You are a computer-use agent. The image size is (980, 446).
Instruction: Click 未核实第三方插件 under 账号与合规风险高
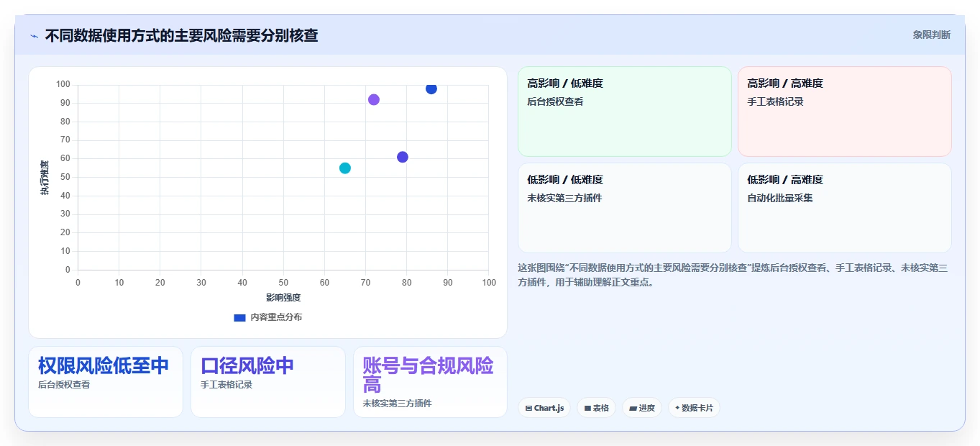[x=398, y=404]
